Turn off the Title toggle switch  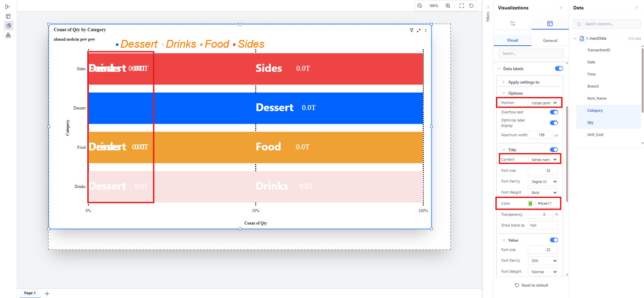click(554, 150)
